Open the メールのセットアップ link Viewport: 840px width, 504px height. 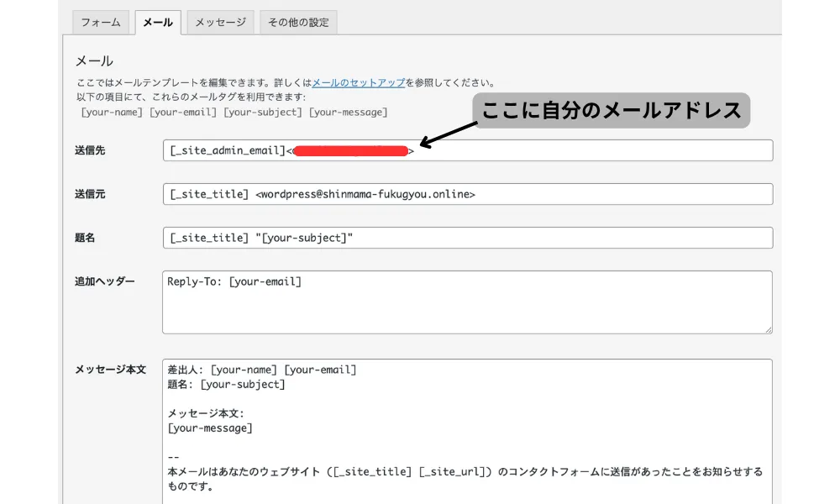[359, 83]
